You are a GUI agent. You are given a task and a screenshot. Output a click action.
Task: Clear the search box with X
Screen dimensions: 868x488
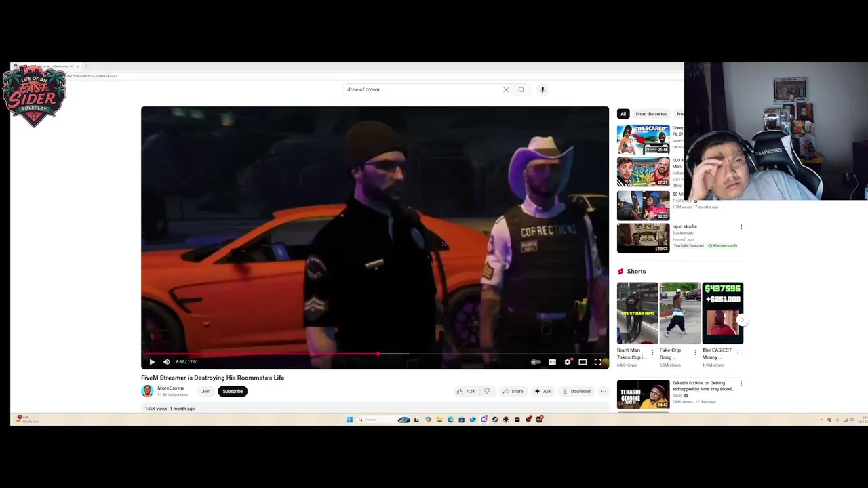(x=506, y=89)
